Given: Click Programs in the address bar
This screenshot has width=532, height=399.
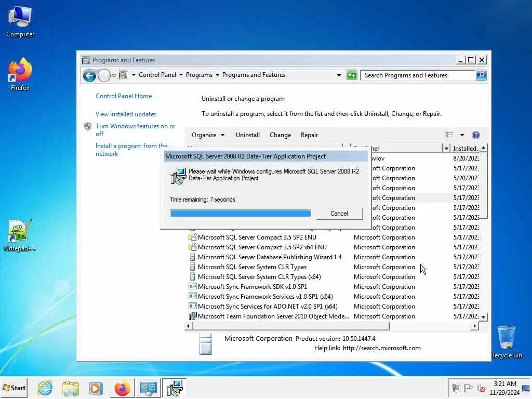Looking at the screenshot, I should coord(199,75).
